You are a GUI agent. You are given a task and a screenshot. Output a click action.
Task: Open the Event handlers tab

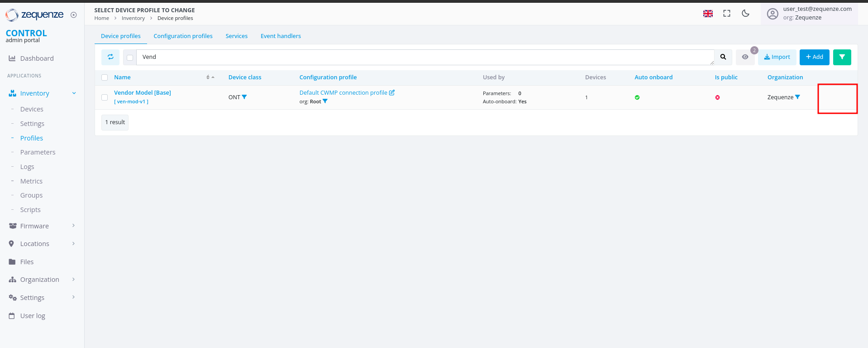pyautogui.click(x=281, y=36)
